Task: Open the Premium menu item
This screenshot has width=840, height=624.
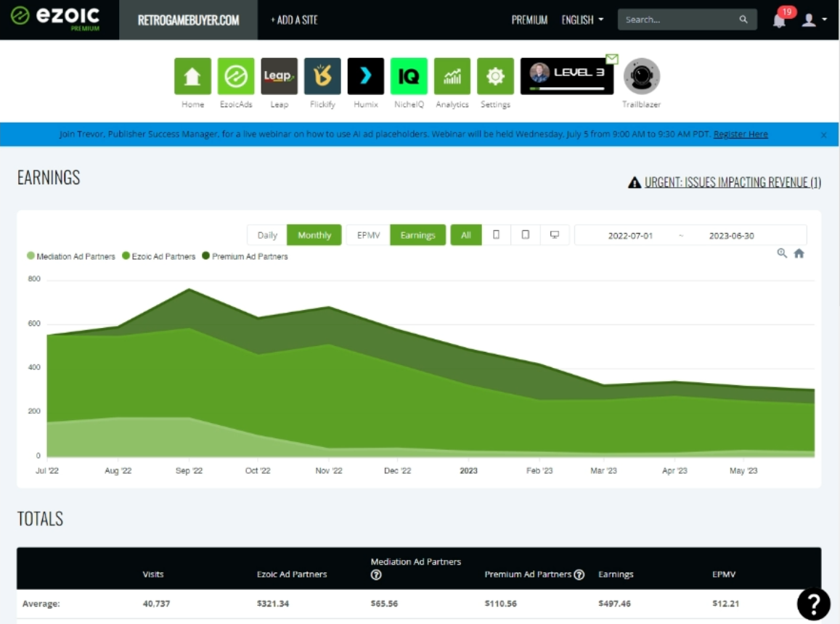Action: (529, 20)
